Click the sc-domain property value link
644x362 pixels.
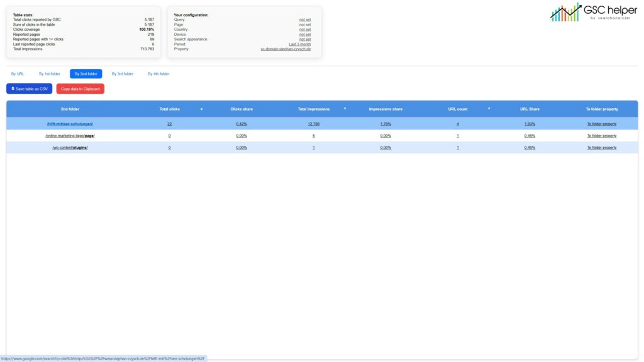point(286,49)
